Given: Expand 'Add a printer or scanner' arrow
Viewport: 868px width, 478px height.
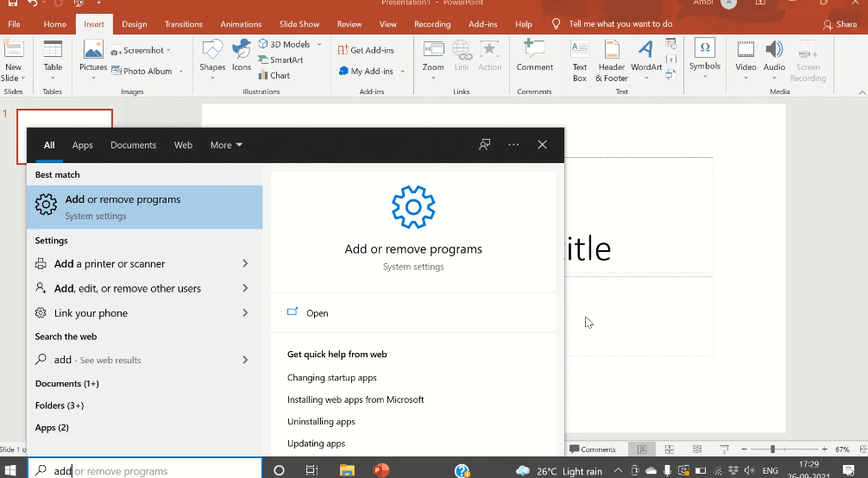Looking at the screenshot, I should pos(245,264).
